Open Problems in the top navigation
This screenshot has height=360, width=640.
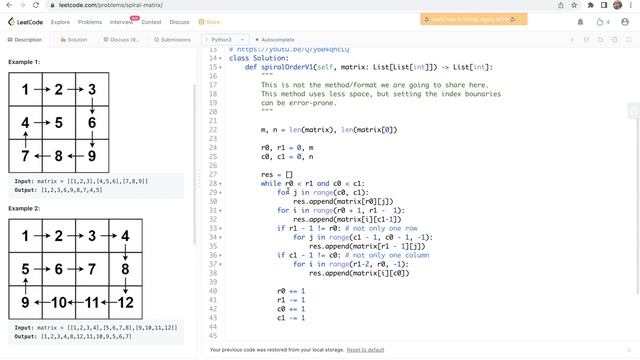90,22
